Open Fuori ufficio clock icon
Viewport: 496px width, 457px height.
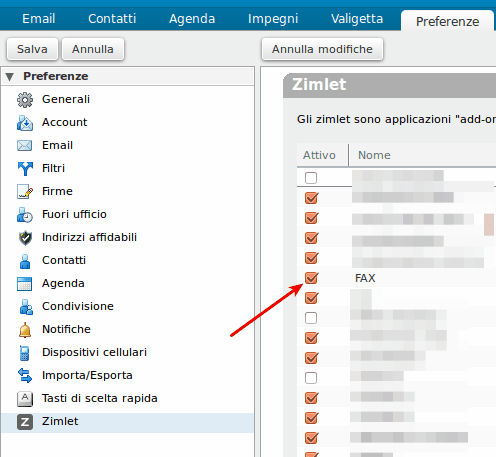click(x=25, y=215)
